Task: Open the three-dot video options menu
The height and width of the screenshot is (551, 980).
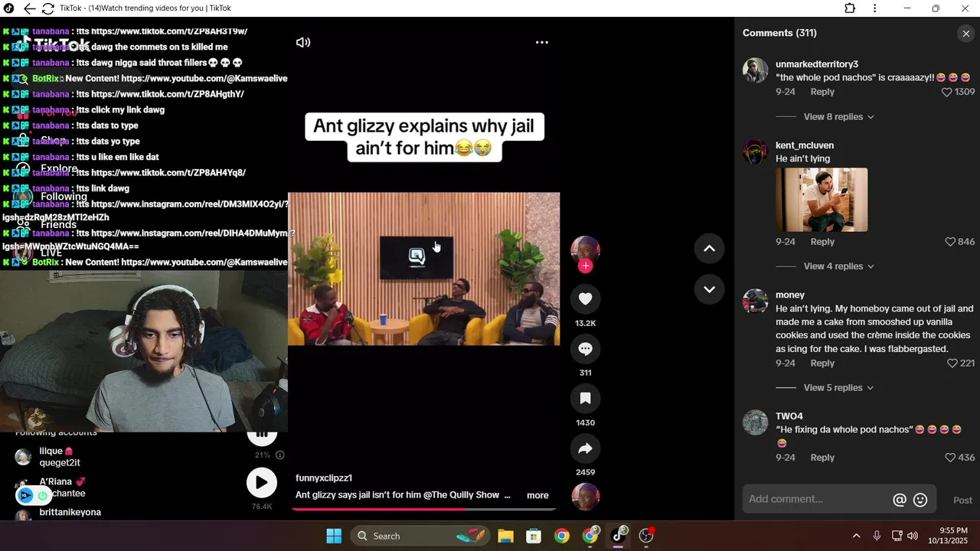Action: pyautogui.click(x=542, y=42)
